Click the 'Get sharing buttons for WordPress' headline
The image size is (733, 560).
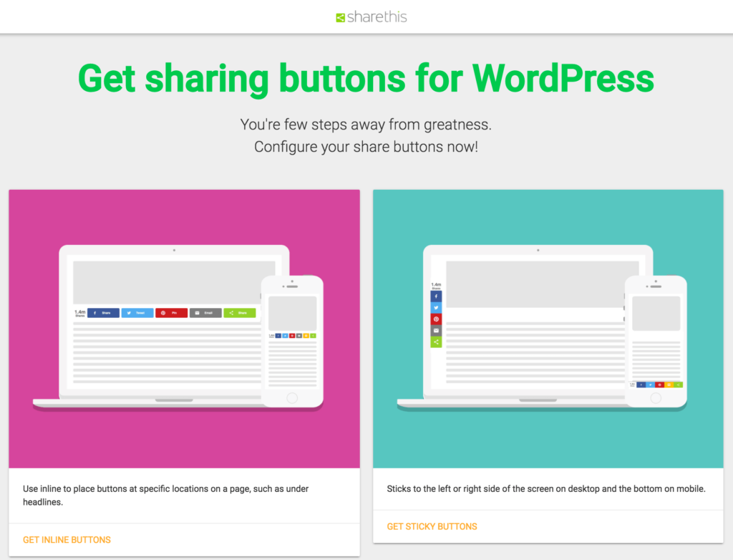click(x=366, y=78)
